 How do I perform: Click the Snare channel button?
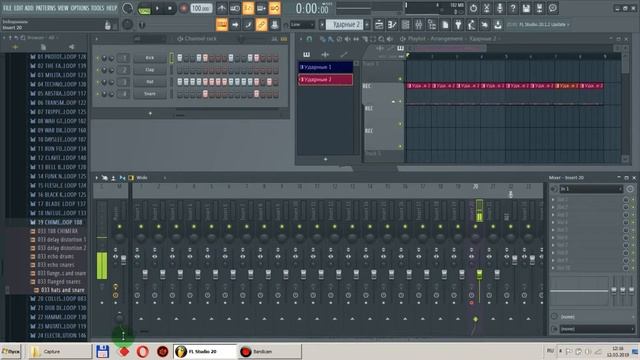click(x=150, y=94)
